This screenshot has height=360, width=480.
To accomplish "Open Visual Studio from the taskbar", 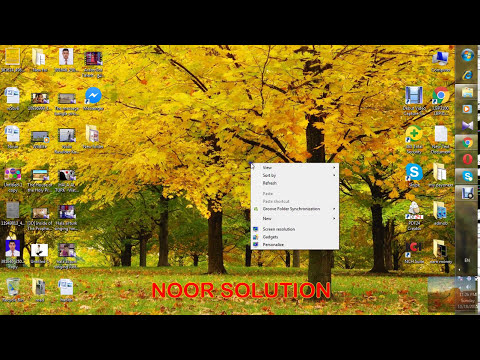I will click(x=467, y=126).
